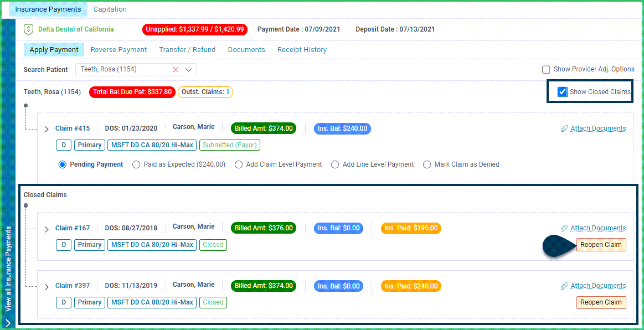
Task: Select Mark Claim as Denied radio
Action: [427, 164]
